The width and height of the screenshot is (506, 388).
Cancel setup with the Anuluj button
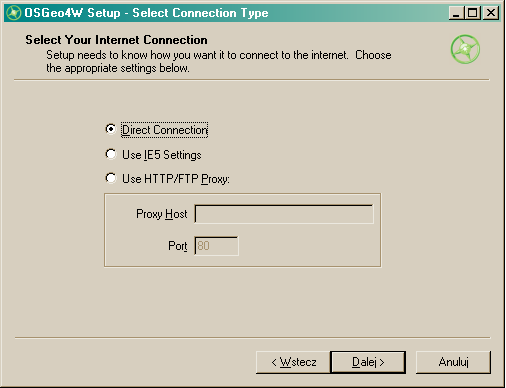(x=453, y=362)
